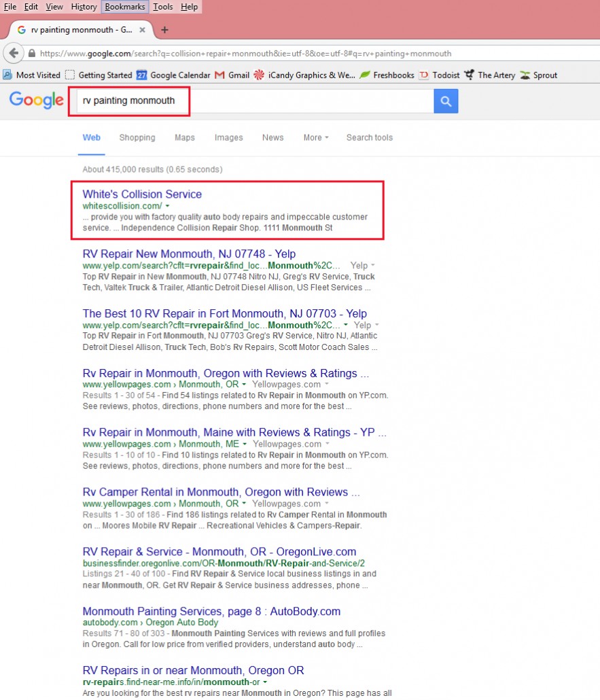600x700 pixels.
Task: Expand Yellowpages.com dropdown on Rv Camper Rental result
Action: [x=326, y=504]
